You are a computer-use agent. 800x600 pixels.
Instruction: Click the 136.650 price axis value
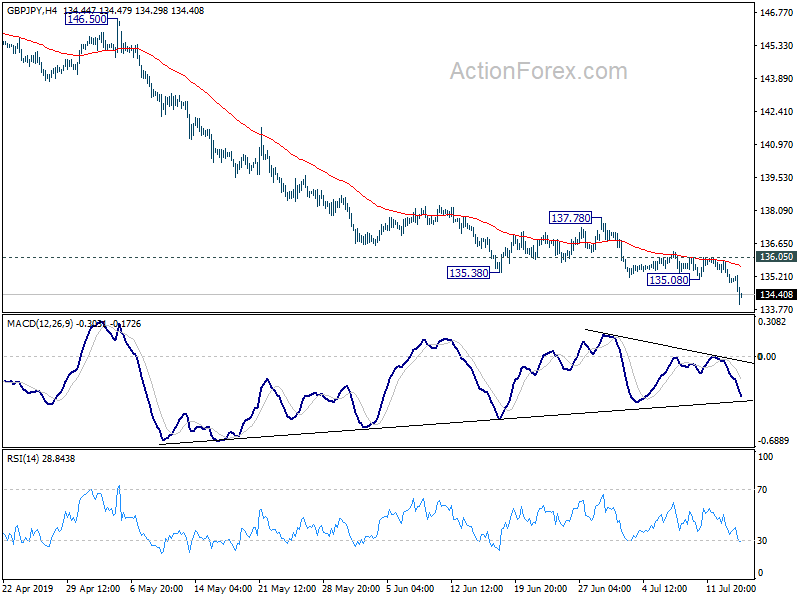[x=777, y=244]
